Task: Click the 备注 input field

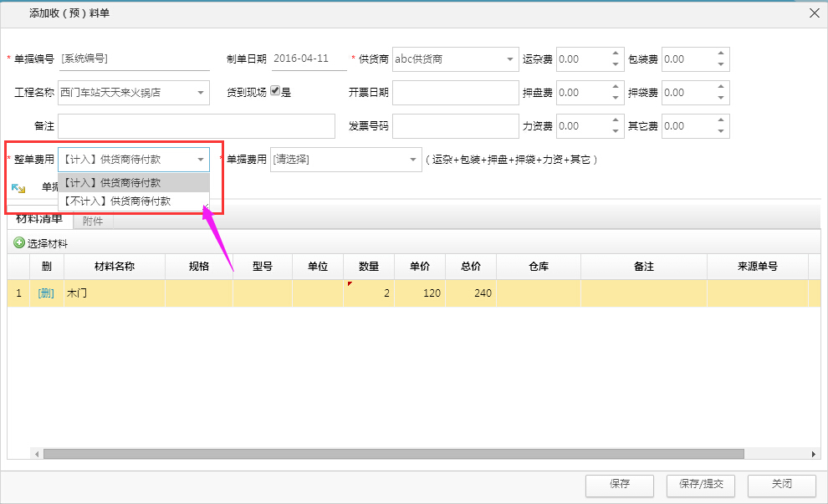Action: pyautogui.click(x=196, y=126)
